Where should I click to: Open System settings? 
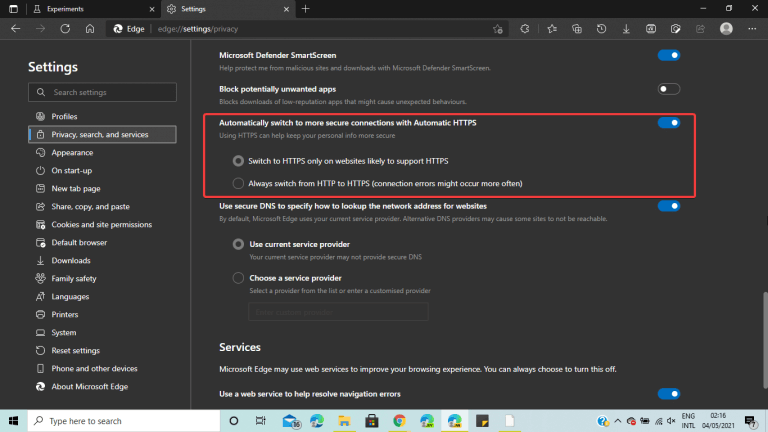point(102,333)
